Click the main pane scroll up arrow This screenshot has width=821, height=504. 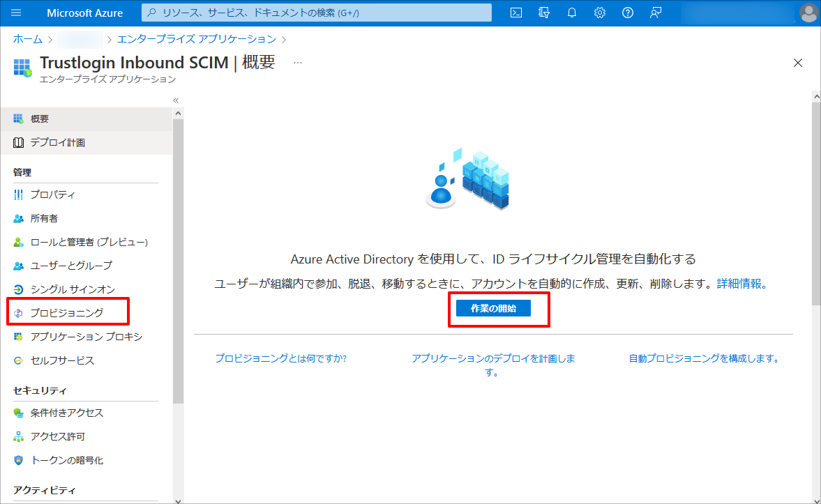[816, 97]
